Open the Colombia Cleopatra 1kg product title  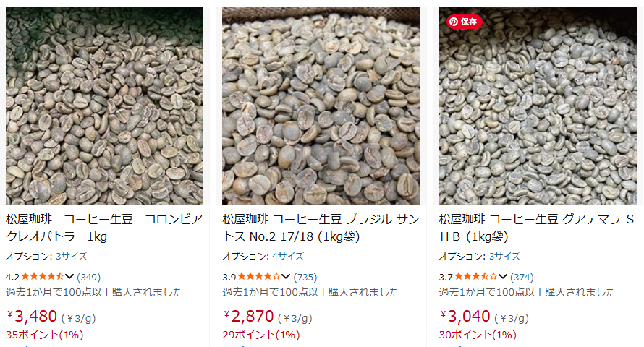tap(103, 227)
